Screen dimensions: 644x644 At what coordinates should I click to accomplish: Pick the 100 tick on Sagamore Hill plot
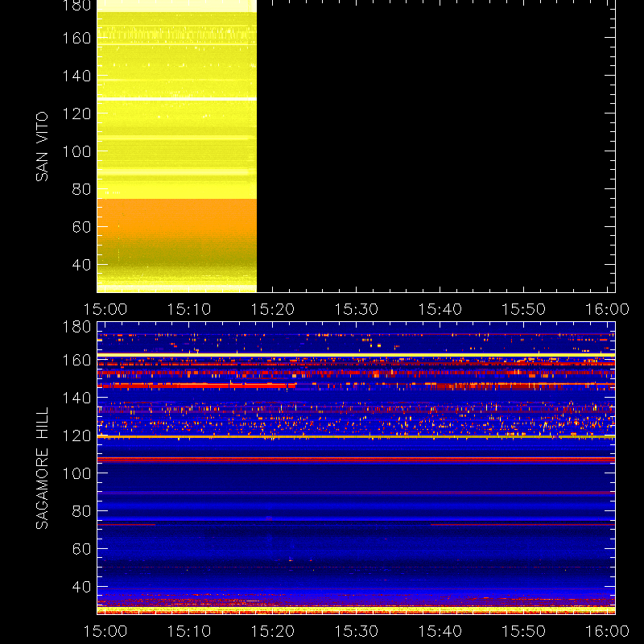[x=76, y=473]
